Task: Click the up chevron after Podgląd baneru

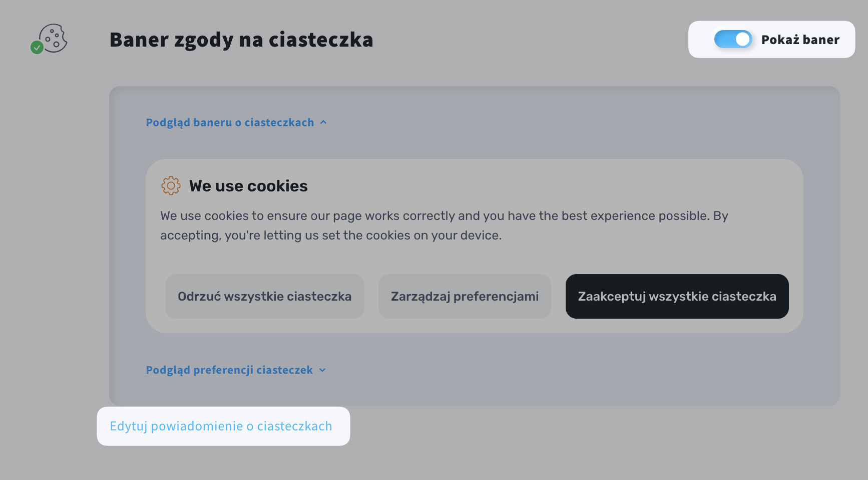Action: 323,122
